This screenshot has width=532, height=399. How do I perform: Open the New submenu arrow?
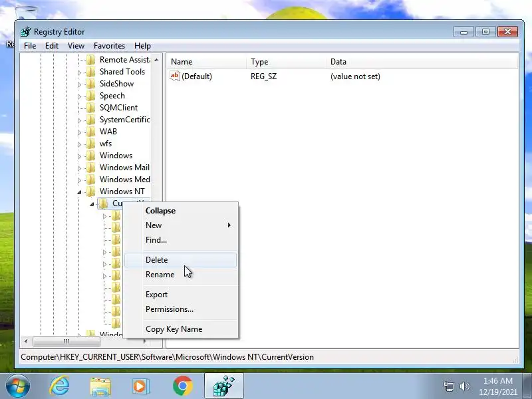click(229, 225)
